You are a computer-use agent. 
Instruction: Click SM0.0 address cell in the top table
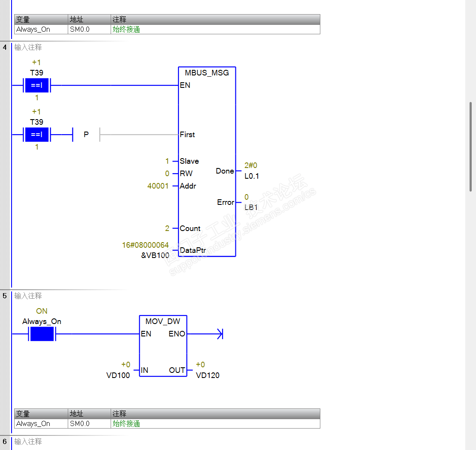tap(89, 30)
